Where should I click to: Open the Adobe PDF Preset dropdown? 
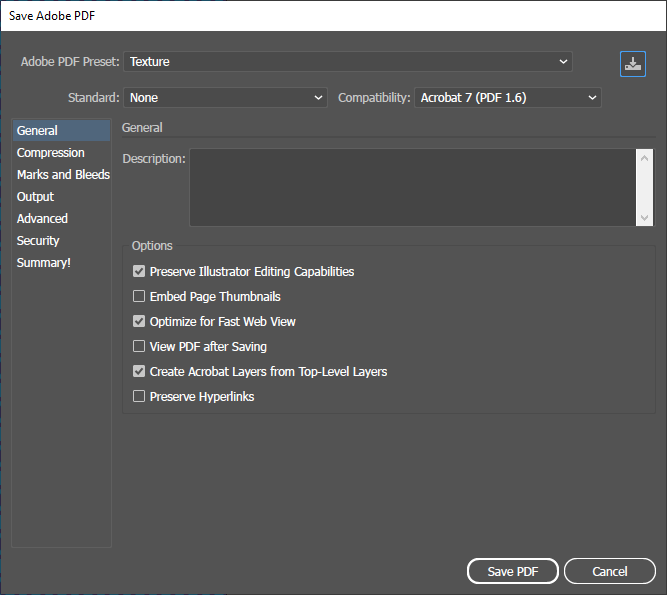coord(348,62)
